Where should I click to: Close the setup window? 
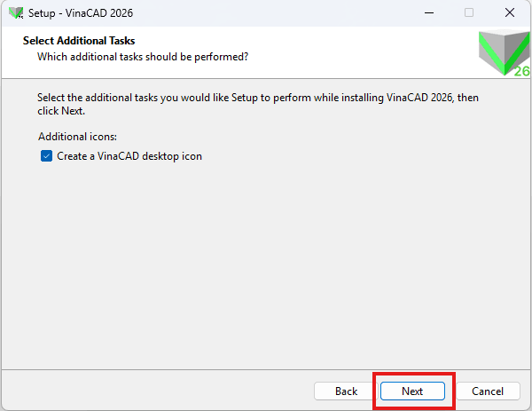coord(509,13)
